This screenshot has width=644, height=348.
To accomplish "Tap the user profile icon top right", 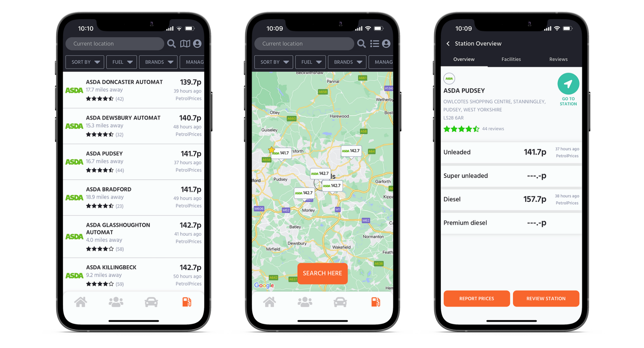I will coord(198,44).
